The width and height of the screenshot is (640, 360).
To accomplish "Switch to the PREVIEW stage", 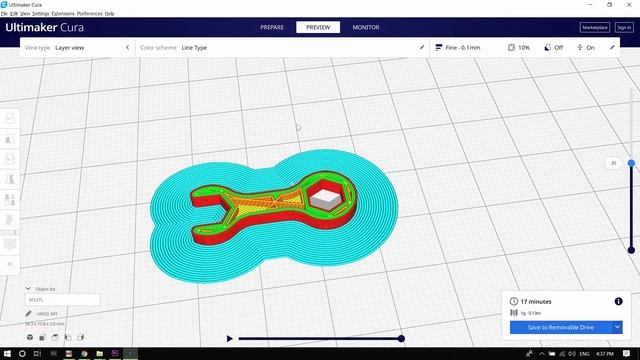I will 318,27.
